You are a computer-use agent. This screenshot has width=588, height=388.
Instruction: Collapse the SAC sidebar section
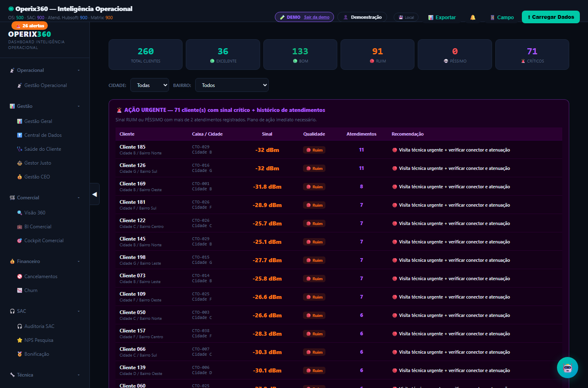click(45, 311)
